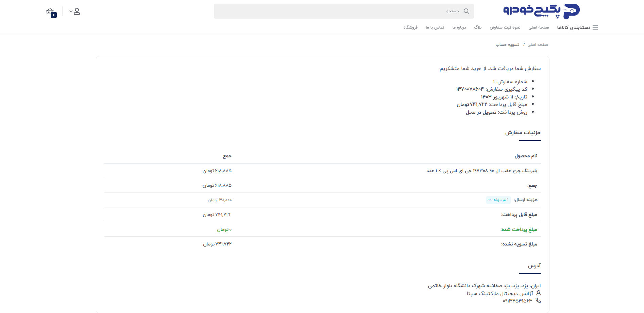Click the جزئیات سفارش heading
The image size is (644, 313).
(523, 132)
